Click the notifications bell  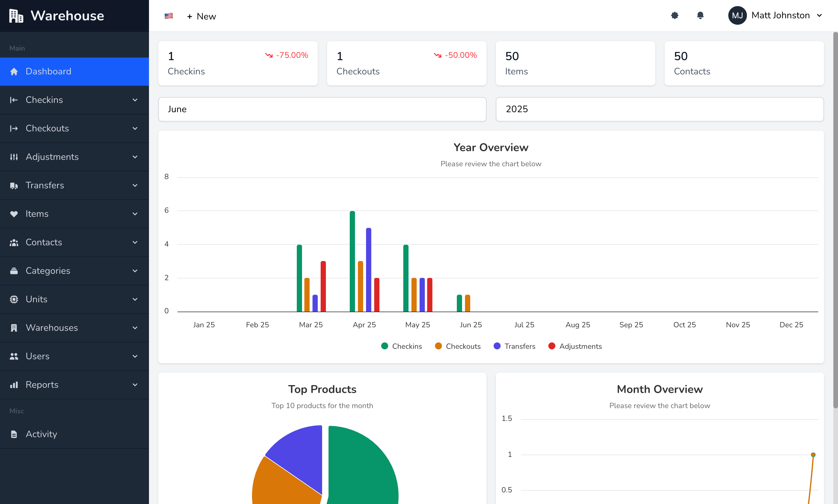700,15
